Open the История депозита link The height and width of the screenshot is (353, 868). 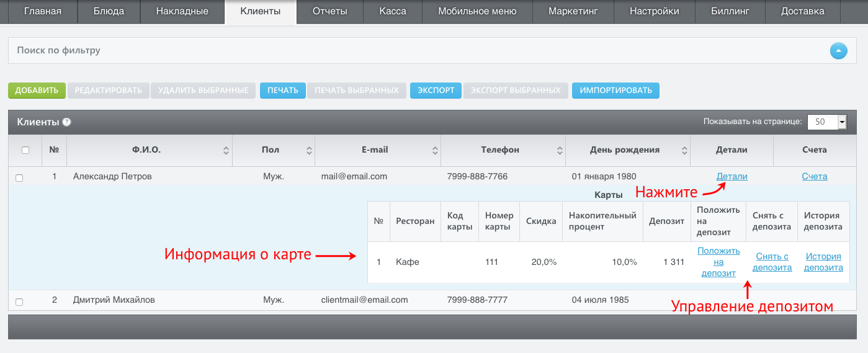tap(824, 262)
